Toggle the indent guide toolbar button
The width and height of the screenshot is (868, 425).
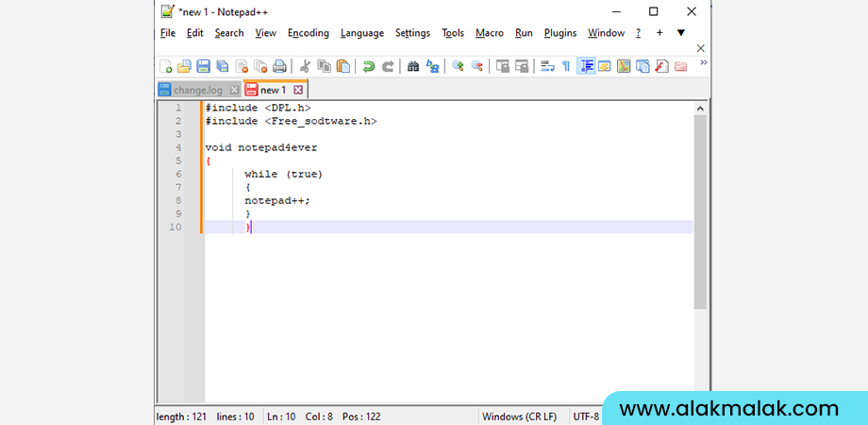(x=586, y=66)
